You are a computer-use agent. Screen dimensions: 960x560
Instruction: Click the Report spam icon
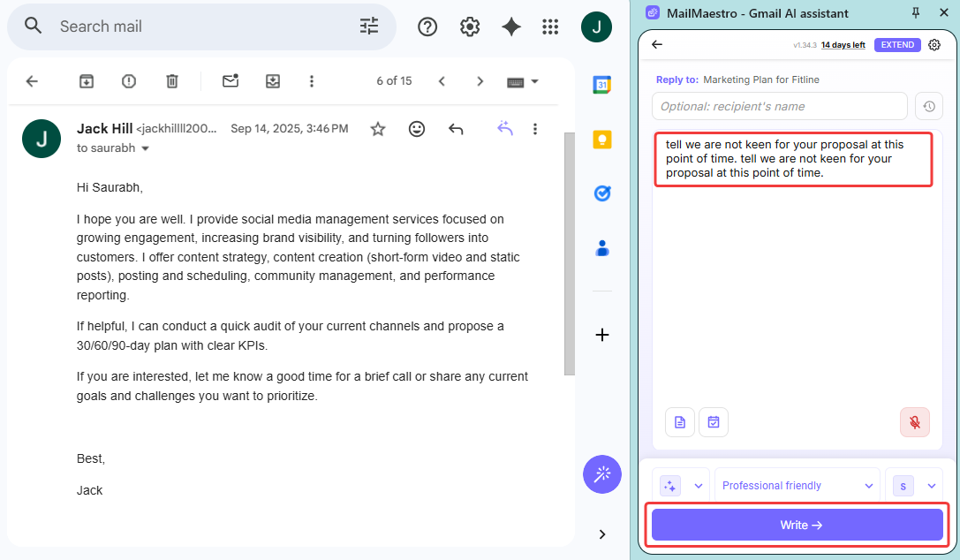(129, 81)
